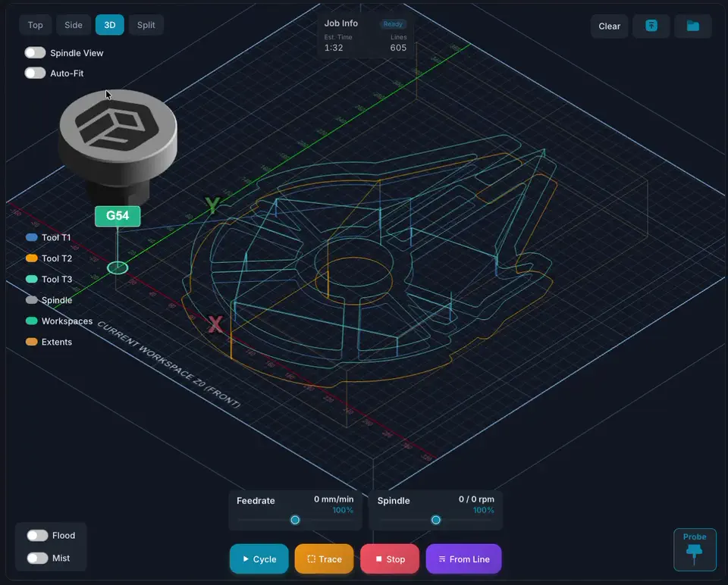The width and height of the screenshot is (728, 585).
Task: Click the green workspace origin circle marker
Action: click(118, 267)
